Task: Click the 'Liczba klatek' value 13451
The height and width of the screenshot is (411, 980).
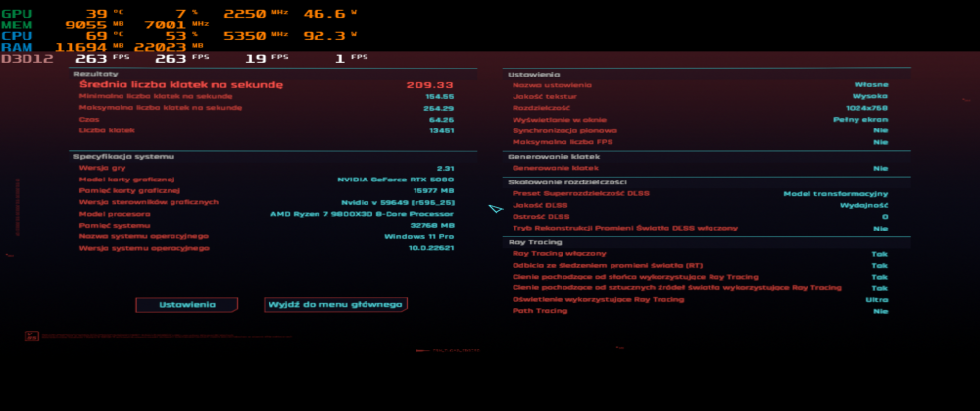Action: (441, 130)
